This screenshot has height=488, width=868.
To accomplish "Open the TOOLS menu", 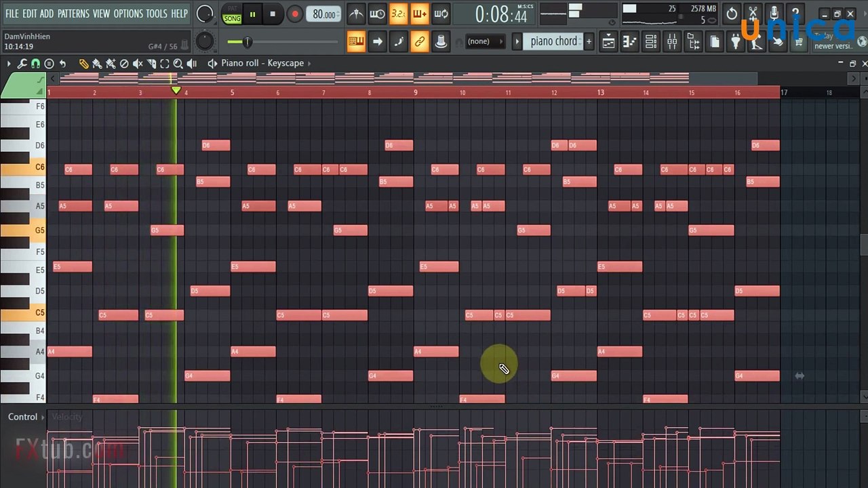I will tap(157, 14).
